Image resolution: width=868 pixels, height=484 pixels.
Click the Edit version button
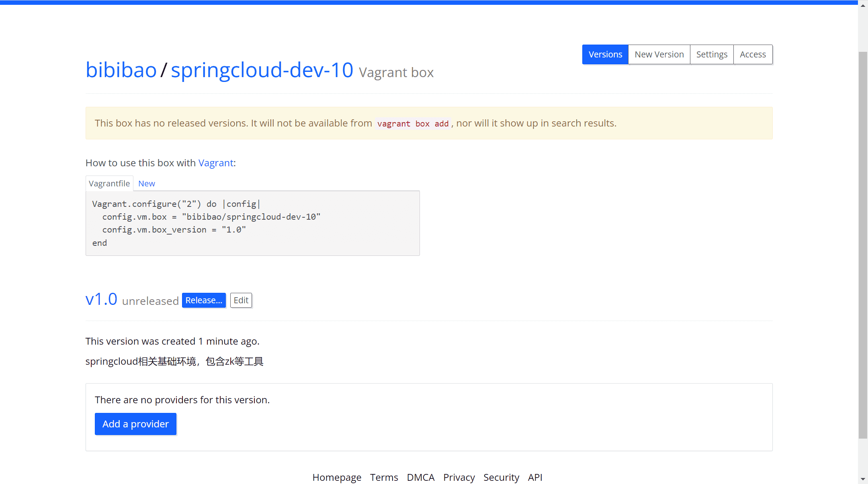point(241,300)
